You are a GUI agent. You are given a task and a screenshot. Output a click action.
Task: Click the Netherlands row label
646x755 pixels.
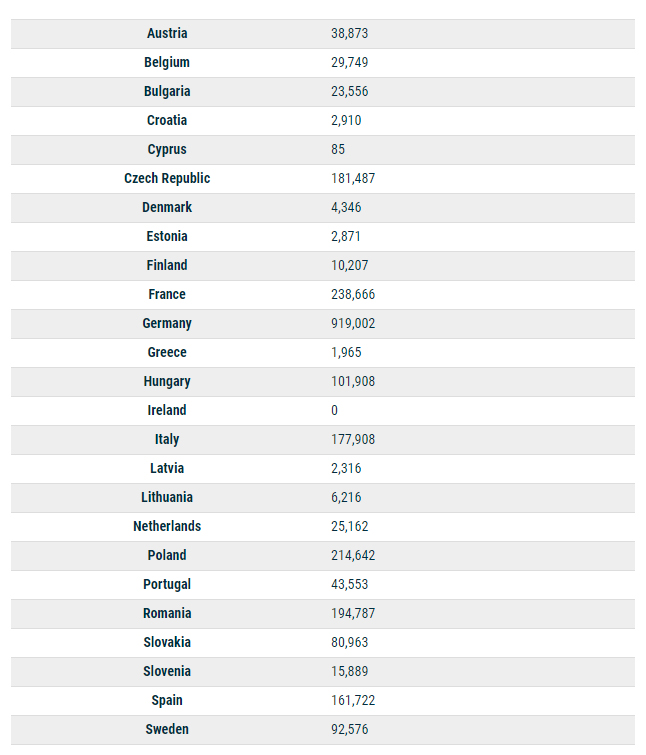point(167,526)
